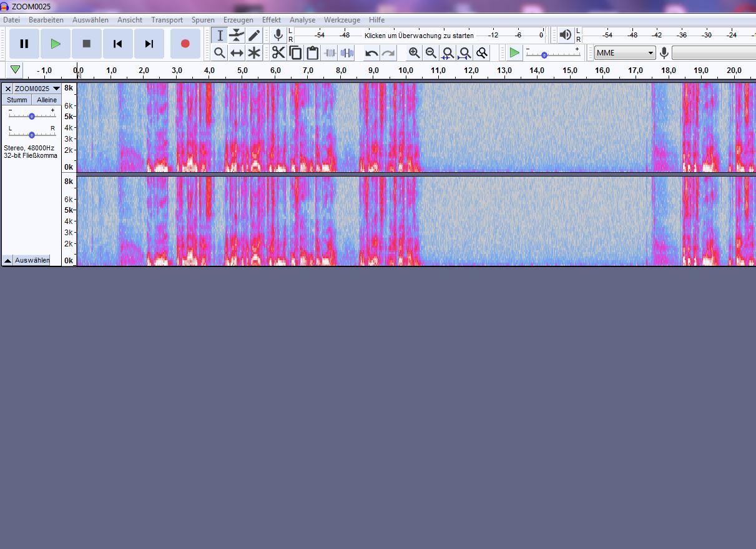Screen dimensions: 756x549
Task: Click the playback level meter
Action: 669,35
